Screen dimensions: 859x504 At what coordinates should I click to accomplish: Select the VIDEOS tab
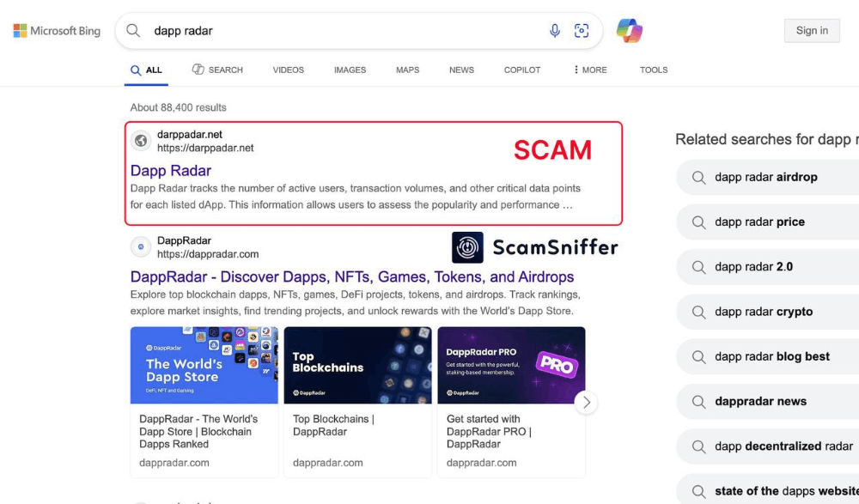point(288,70)
